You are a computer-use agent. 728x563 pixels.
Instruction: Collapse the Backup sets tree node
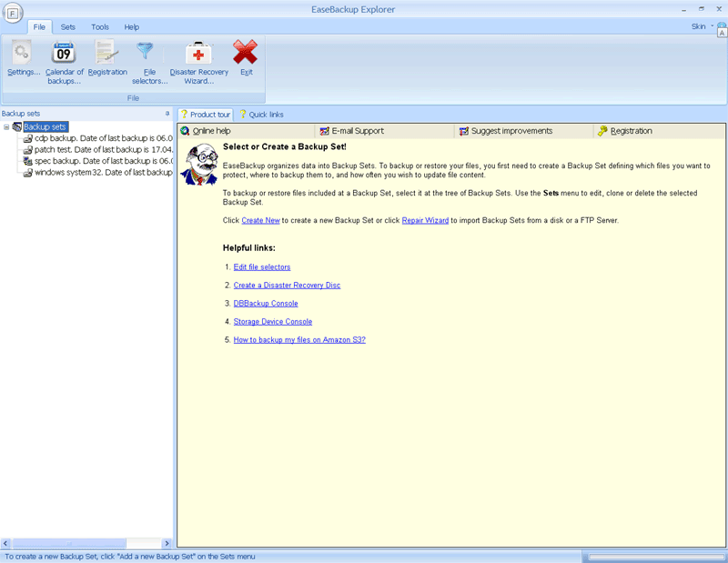[x=6, y=126]
